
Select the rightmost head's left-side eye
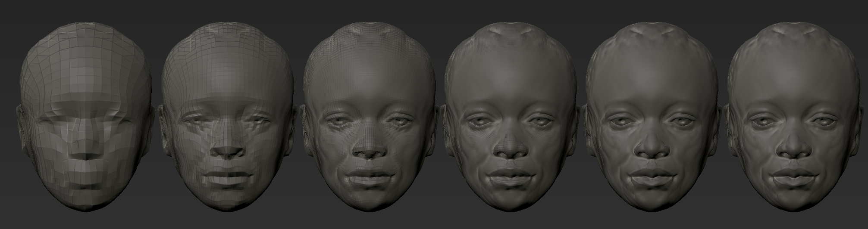click(x=762, y=121)
